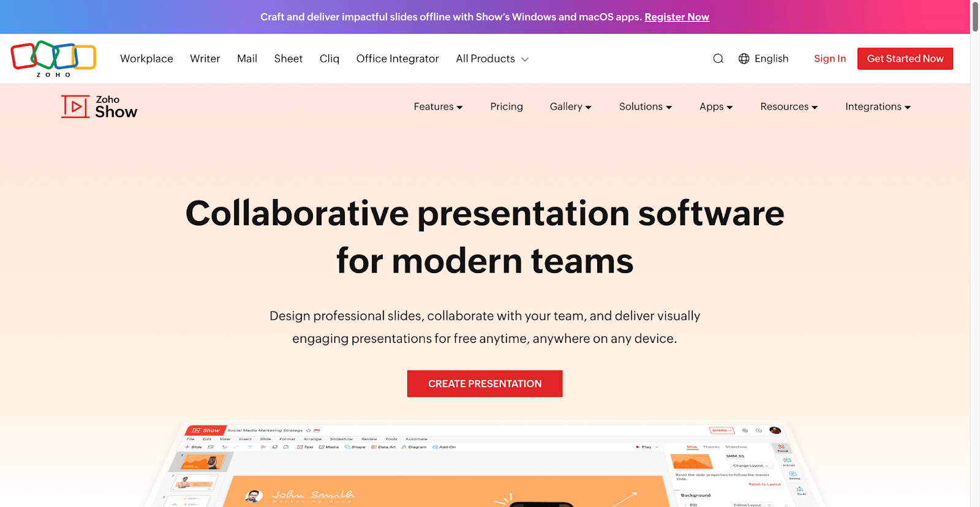The height and width of the screenshot is (507, 980).
Task: Select the Sheet link
Action: tap(288, 59)
